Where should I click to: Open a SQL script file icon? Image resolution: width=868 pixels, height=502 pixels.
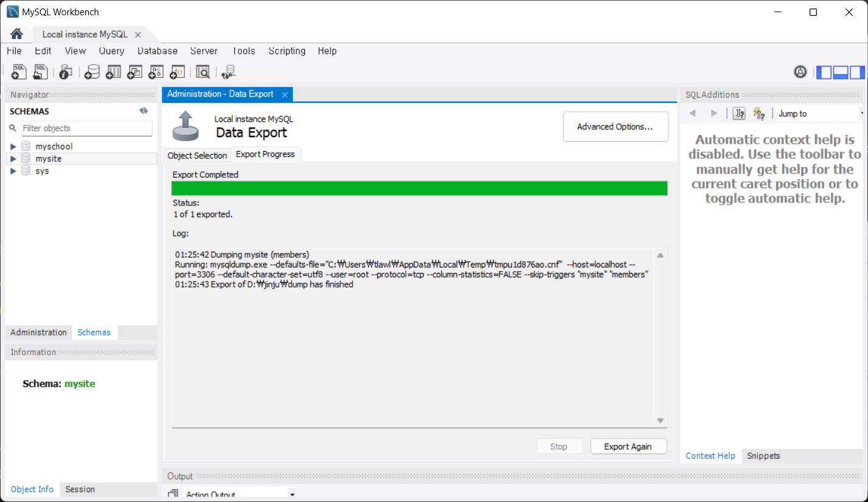40,72
